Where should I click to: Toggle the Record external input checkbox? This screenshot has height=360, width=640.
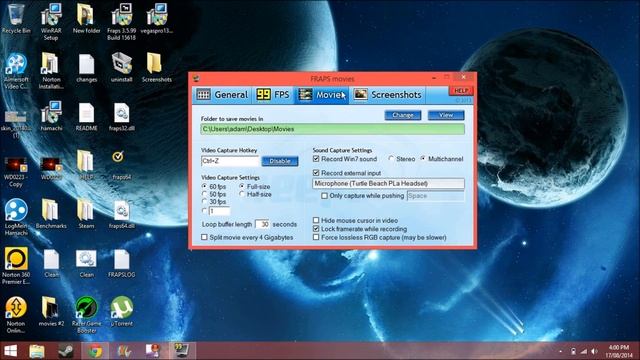coord(316,173)
